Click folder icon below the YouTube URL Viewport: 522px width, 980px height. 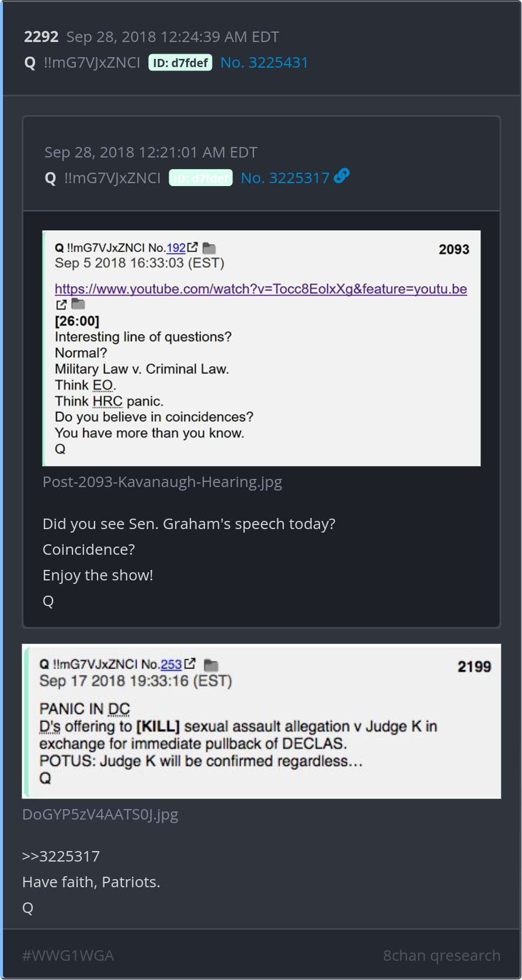pos(78,304)
